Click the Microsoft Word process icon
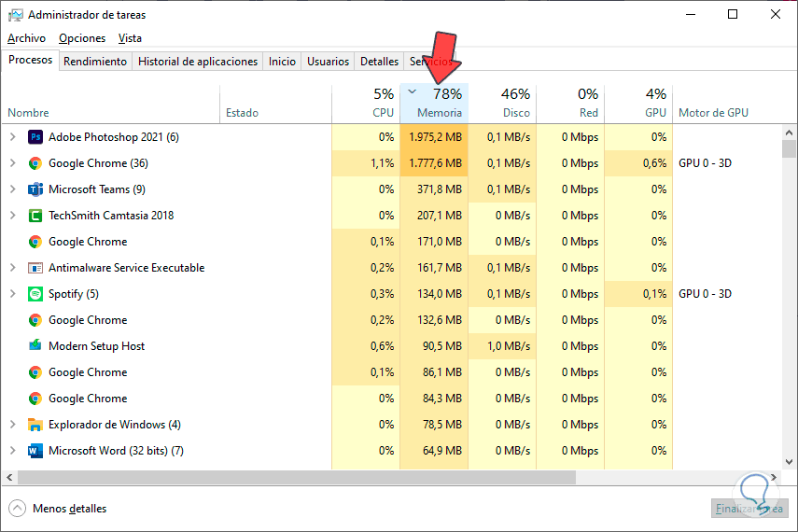The width and height of the screenshot is (798, 532). coord(35,451)
